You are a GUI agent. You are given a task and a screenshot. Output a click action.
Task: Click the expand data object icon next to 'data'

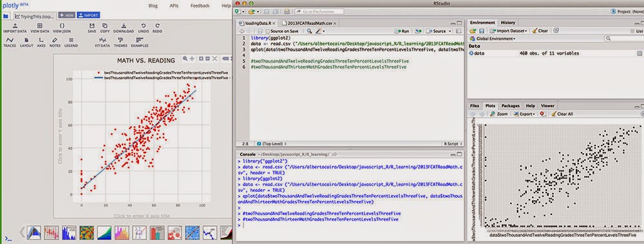471,53
